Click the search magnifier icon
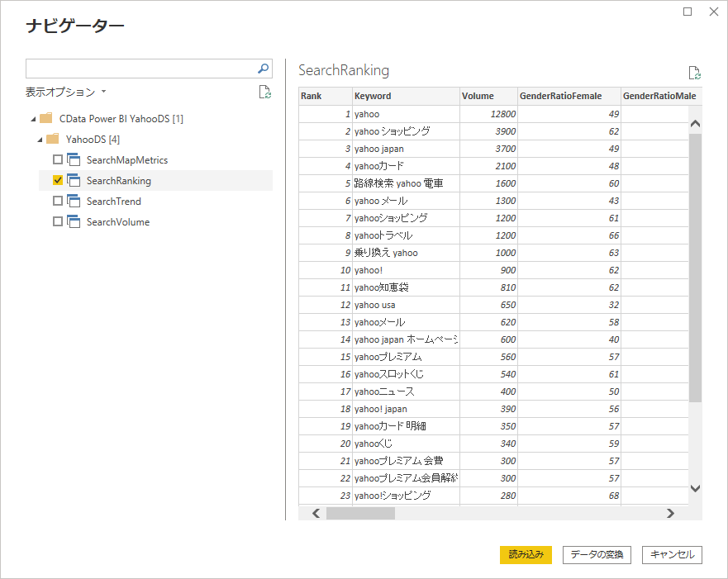This screenshot has width=728, height=579. tap(264, 69)
